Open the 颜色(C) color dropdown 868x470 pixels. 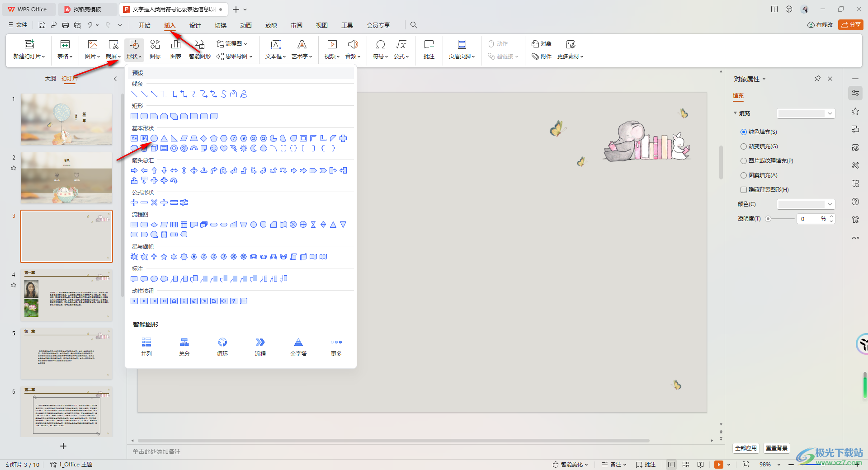pyautogui.click(x=806, y=204)
